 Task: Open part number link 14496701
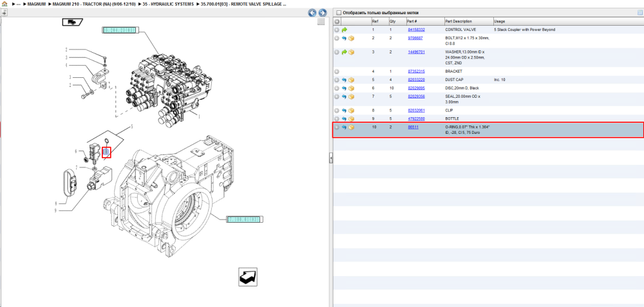(x=417, y=52)
